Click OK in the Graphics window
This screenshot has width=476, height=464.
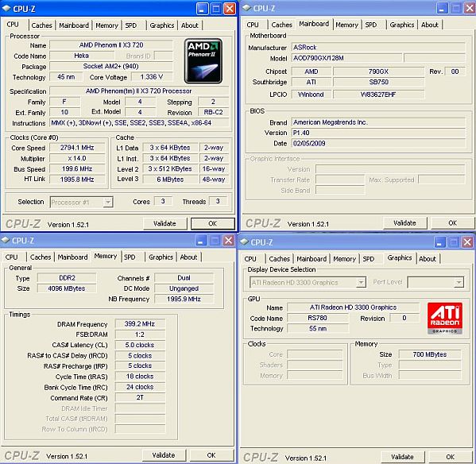(x=451, y=457)
